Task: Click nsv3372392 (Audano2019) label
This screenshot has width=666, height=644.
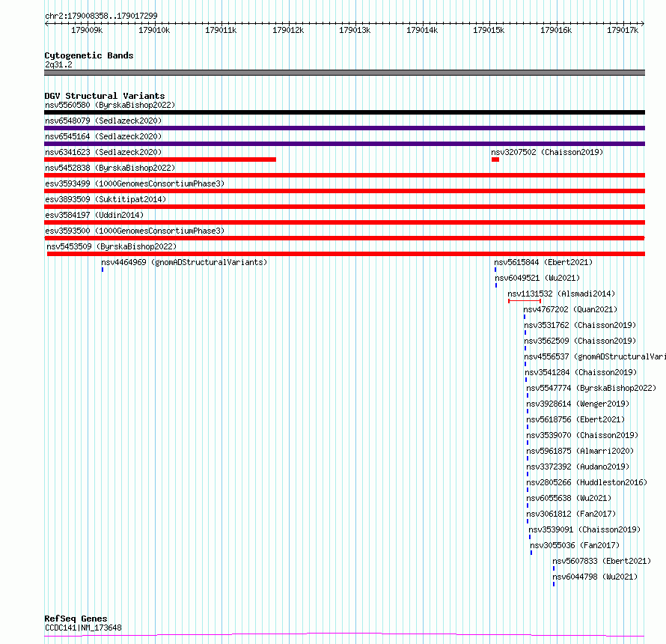Action: coord(578,467)
